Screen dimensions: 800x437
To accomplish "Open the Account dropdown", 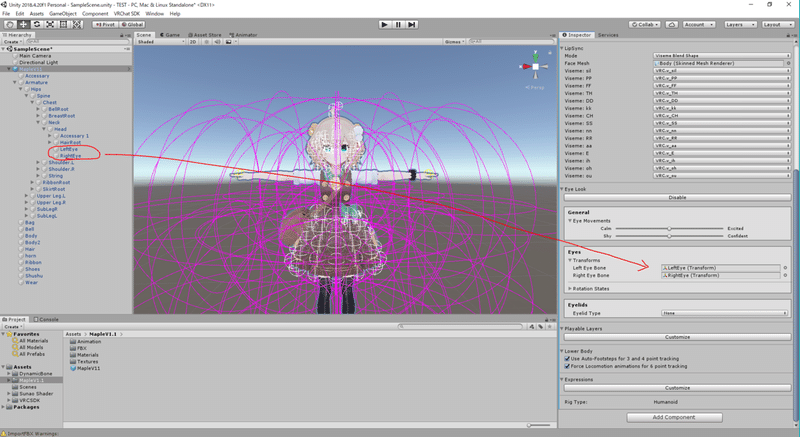I will pos(698,24).
